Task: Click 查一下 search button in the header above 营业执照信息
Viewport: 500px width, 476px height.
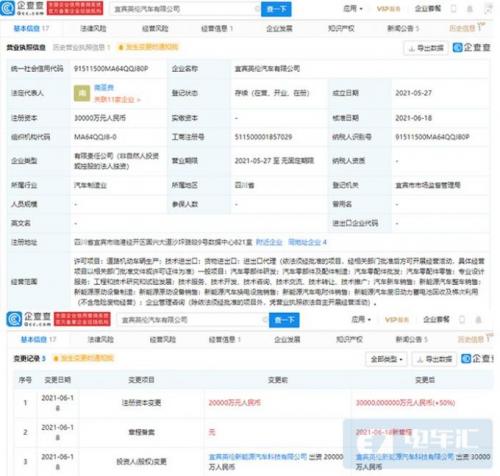Action: [276, 9]
